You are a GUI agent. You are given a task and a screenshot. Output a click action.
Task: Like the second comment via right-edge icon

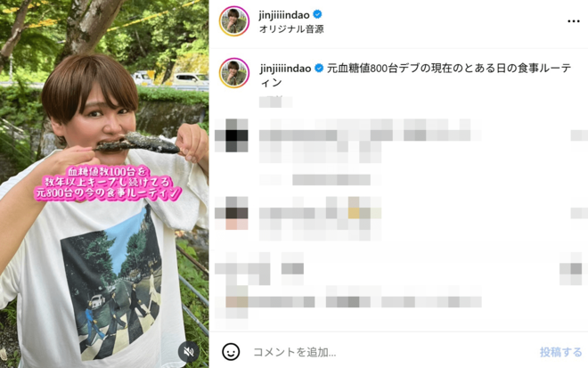579,213
